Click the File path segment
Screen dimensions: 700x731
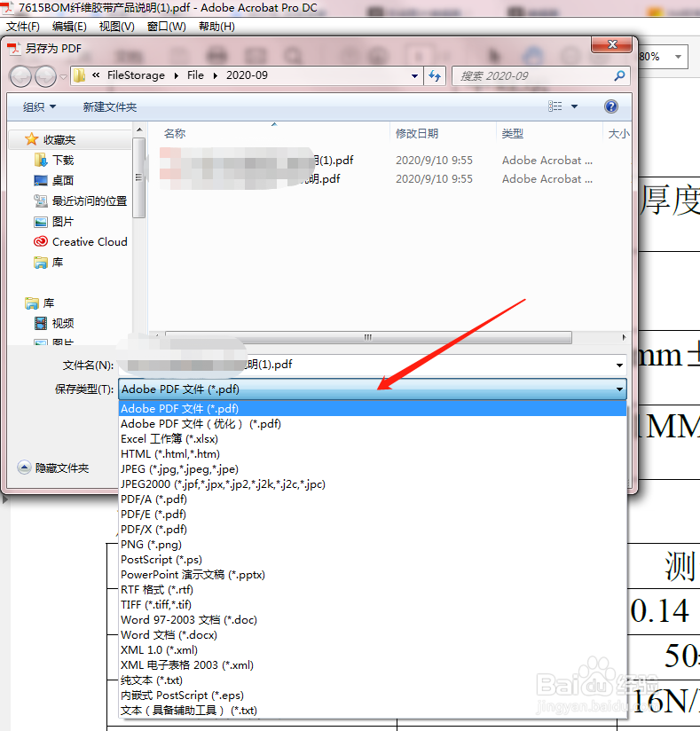coord(195,75)
